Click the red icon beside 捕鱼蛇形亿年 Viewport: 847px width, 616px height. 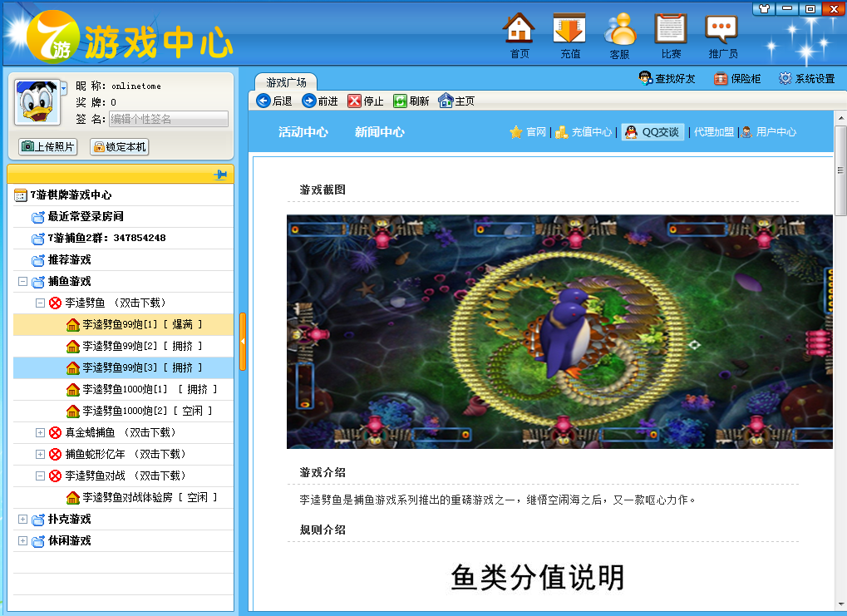pyautogui.click(x=55, y=454)
